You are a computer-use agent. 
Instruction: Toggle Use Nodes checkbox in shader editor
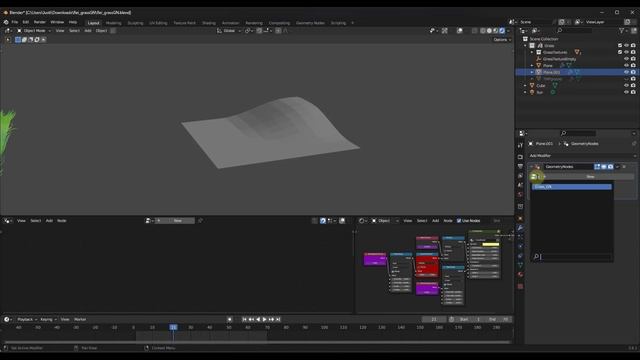tap(459, 221)
